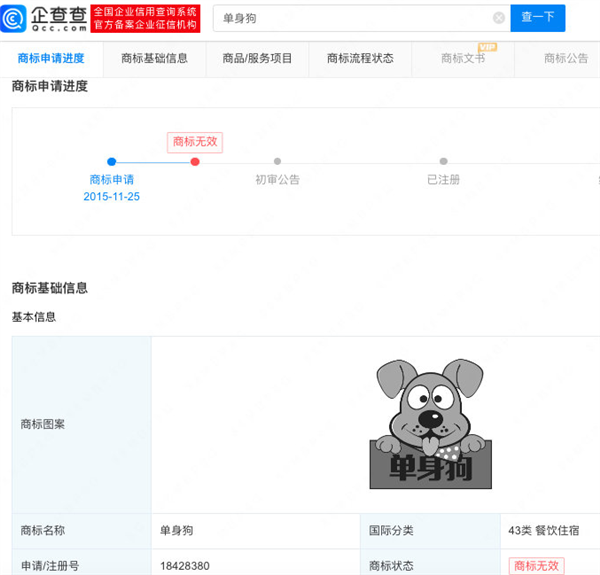
Task: Open the 单身狗 dog trademark image
Action: pos(430,424)
